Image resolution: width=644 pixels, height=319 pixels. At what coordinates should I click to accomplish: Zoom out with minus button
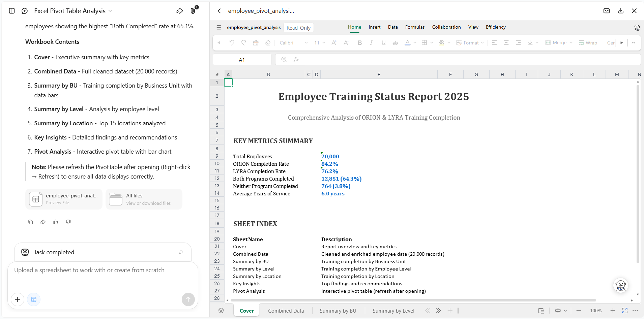pyautogui.click(x=579, y=311)
